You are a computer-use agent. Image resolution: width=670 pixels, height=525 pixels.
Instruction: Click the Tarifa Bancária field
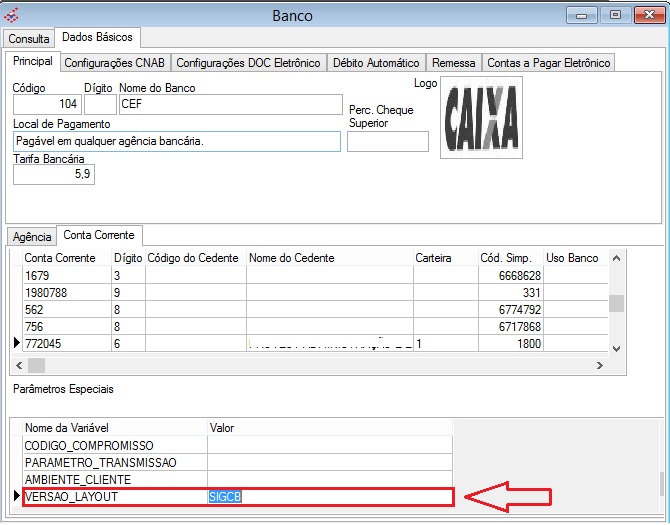click(53, 175)
